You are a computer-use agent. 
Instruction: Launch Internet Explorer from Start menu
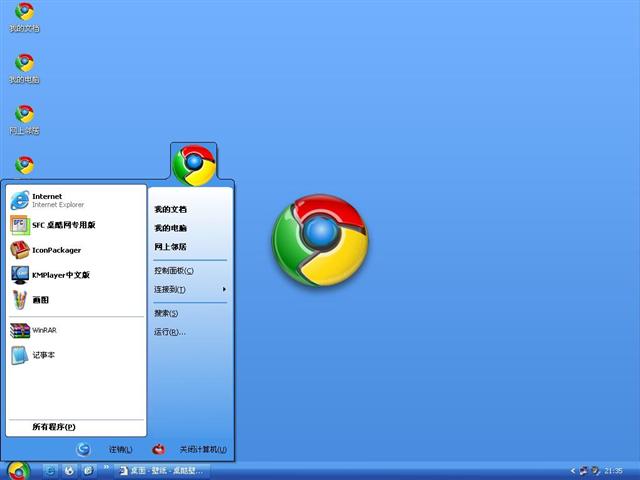point(77,200)
